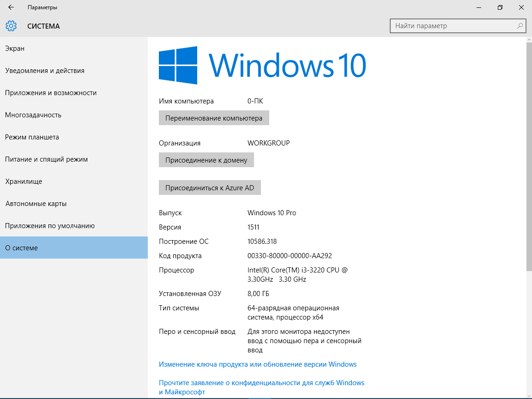Select Уведомления и действия in sidebar
The width and height of the screenshot is (532, 399).
pyautogui.click(x=45, y=71)
